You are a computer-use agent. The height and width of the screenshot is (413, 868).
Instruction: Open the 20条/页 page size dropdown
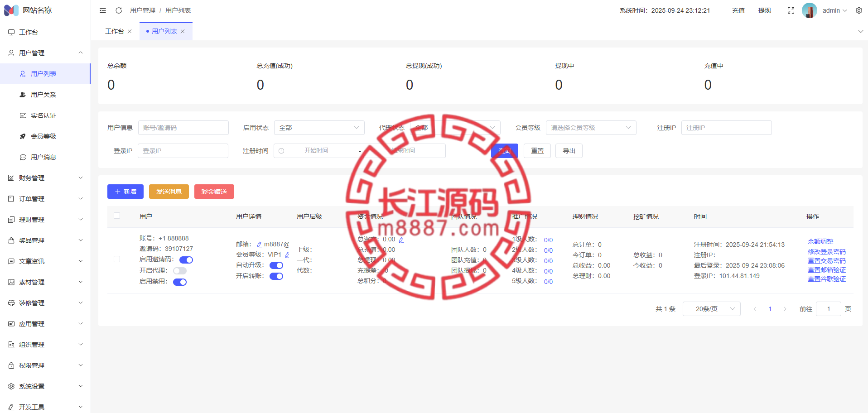pos(712,309)
